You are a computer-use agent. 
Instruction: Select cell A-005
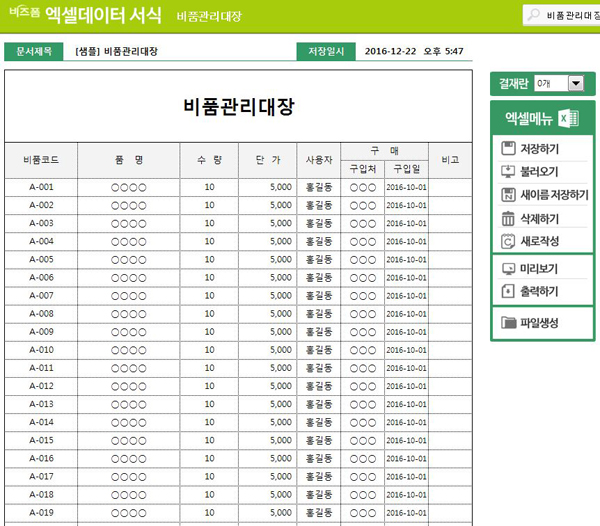41,260
